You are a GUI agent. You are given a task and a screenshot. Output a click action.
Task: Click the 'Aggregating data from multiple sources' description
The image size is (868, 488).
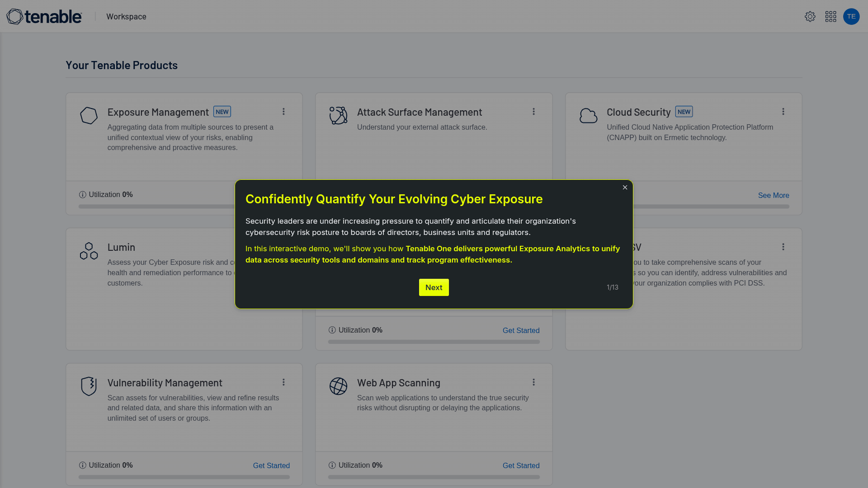point(190,137)
